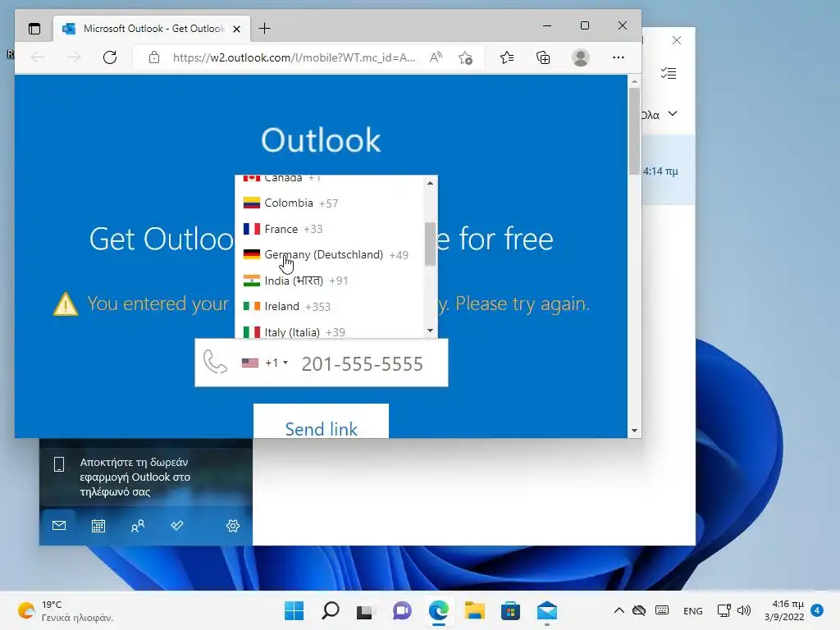Open Mail app settings gear
Image resolution: width=840 pixels, height=630 pixels.
(232, 526)
